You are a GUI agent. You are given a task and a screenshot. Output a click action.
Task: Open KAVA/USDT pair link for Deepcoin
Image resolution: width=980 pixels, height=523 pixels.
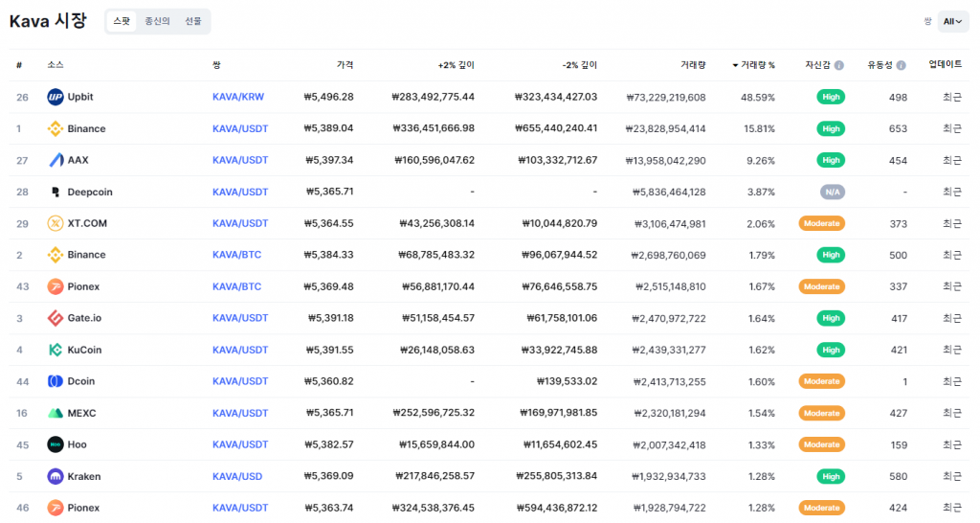pyautogui.click(x=240, y=193)
